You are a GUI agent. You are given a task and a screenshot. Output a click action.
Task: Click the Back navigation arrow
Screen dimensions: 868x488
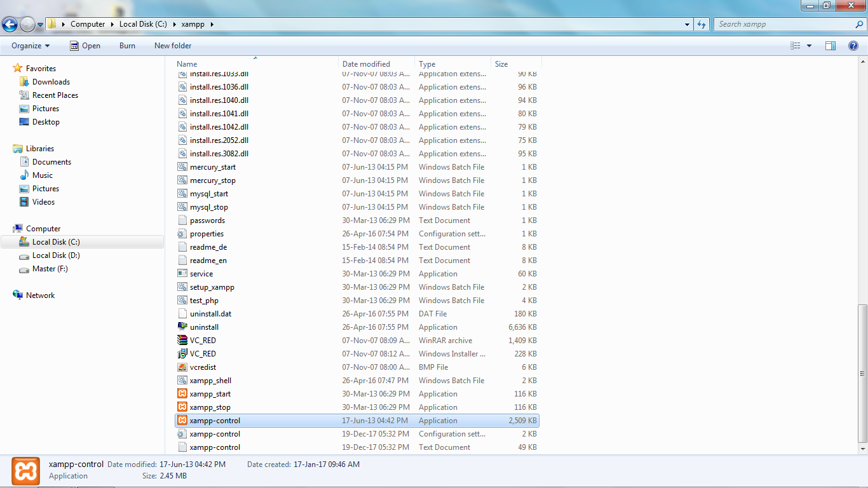10,24
